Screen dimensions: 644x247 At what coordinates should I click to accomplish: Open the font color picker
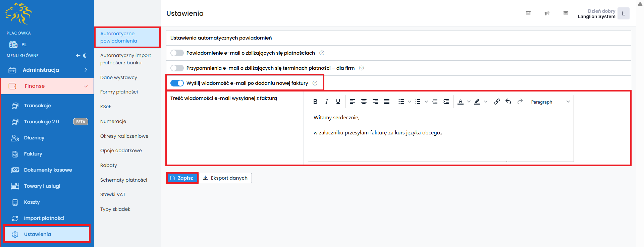[x=461, y=102]
